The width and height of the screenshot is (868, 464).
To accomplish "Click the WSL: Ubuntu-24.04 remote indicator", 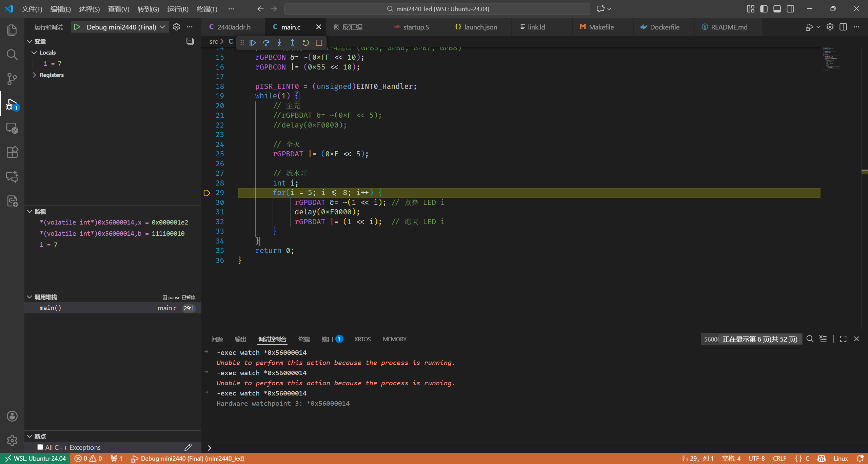I will coord(35,459).
